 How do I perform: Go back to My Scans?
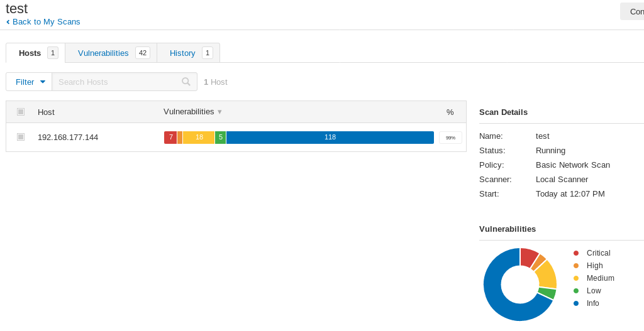46,22
